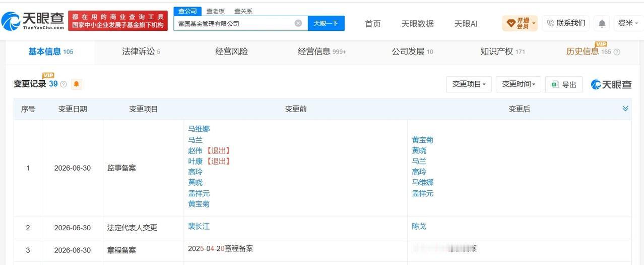Open 孟祥元 link in 变更前 column
The height and width of the screenshot is (265, 644).
(199, 193)
